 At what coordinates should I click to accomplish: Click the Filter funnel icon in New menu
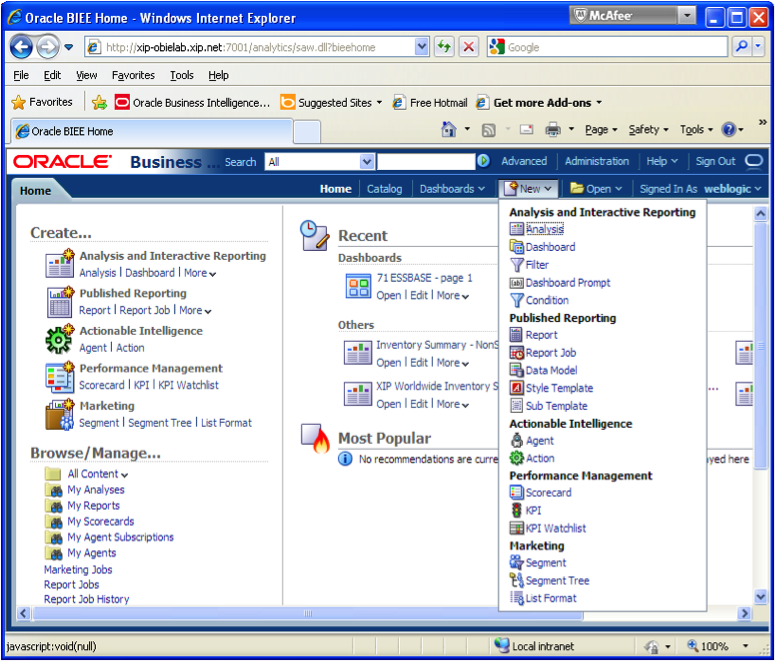[517, 264]
